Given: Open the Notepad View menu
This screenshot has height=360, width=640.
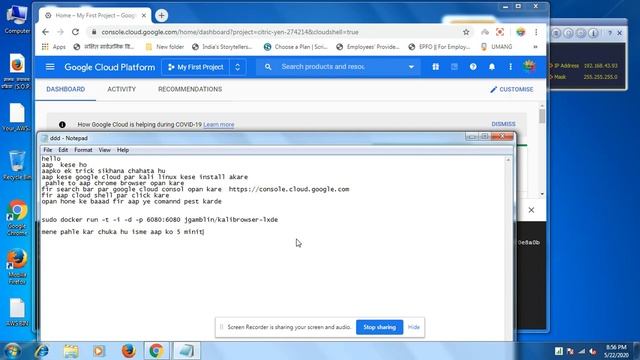Looking at the screenshot, I should pyautogui.click(x=104, y=150).
